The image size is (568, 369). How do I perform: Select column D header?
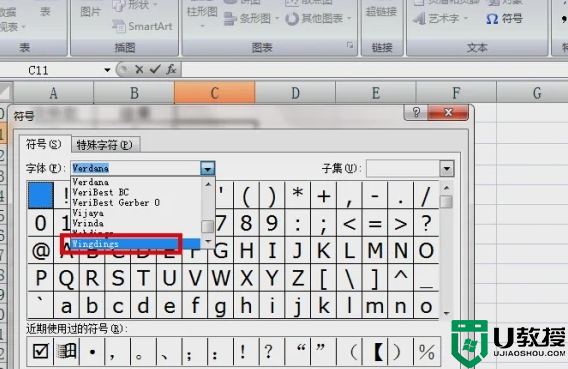click(x=295, y=93)
